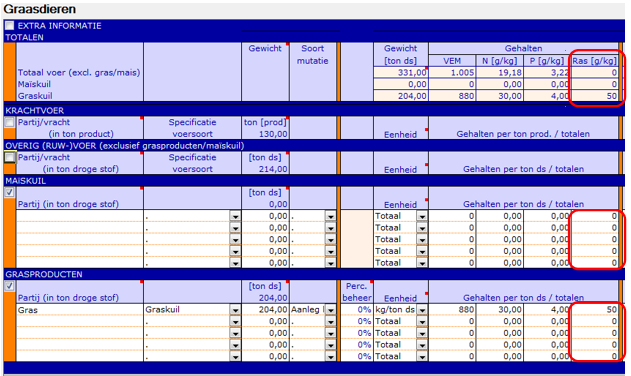Screen dimensions: 631x376
Task: Expand the Aanleg mutation type dropdown
Action: click(330, 310)
